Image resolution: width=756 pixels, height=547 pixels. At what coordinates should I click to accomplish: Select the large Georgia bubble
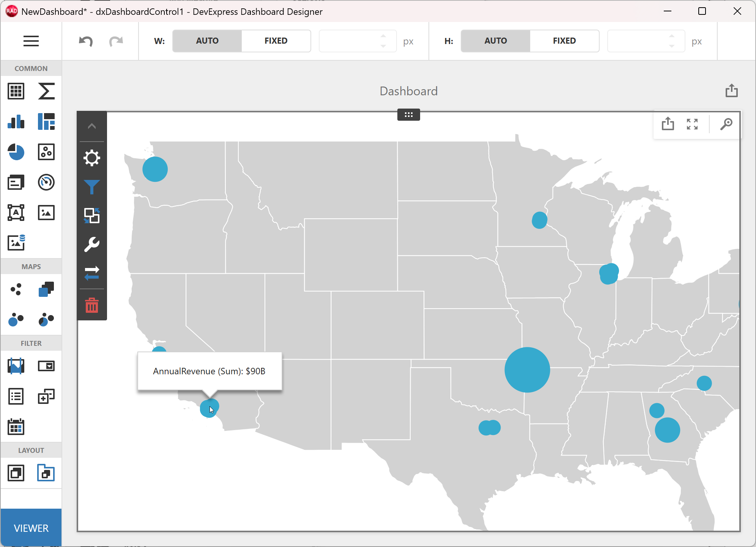(668, 430)
